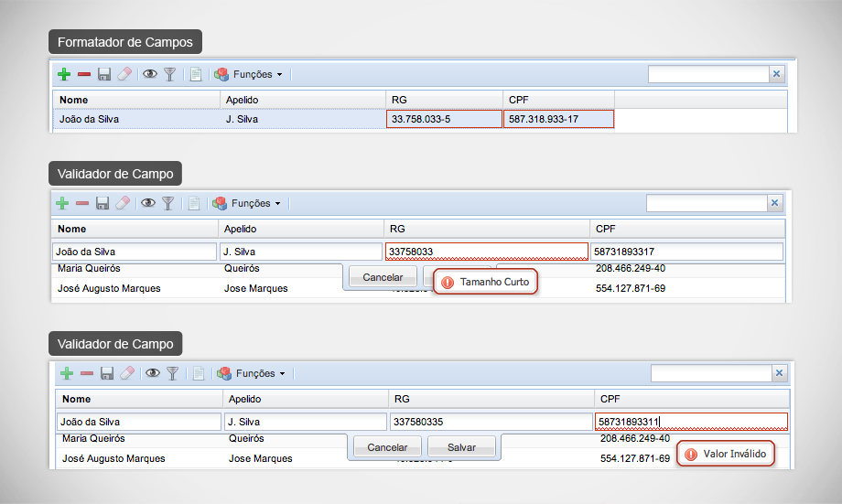Expand the Funções menu above the Tamanho Curto grid

247,203
